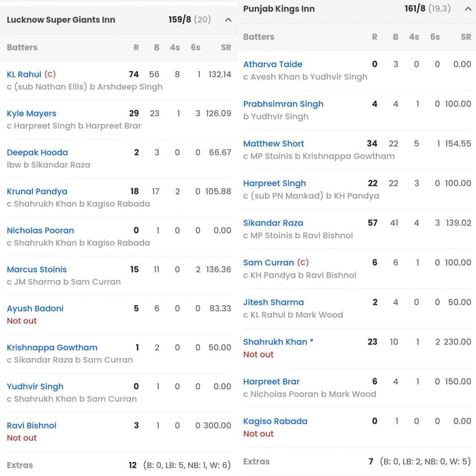Screen dimensions: 476x476
Task: Select Ravi Bishnoi from Lucknow's batters
Action: tap(31, 425)
